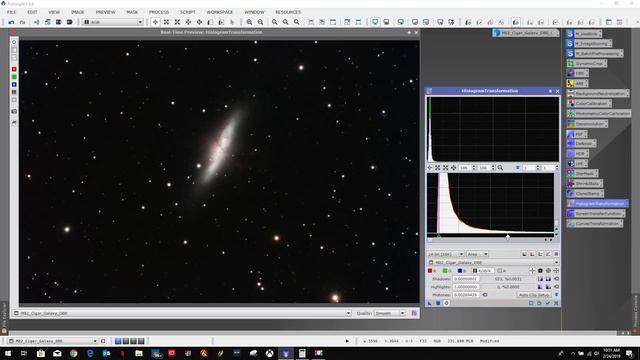
Task: Toggle the green channel in Real-Time Preview sidebar
Action: point(14,77)
